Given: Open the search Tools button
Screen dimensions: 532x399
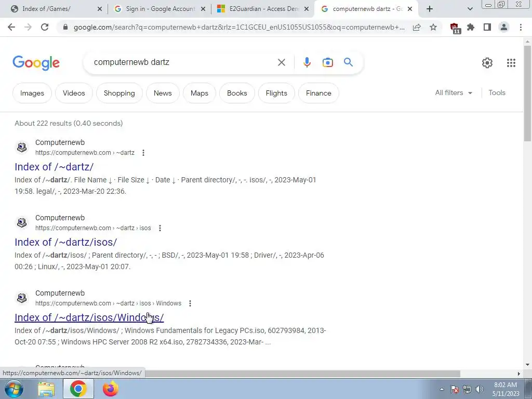Looking at the screenshot, I should pos(497,92).
